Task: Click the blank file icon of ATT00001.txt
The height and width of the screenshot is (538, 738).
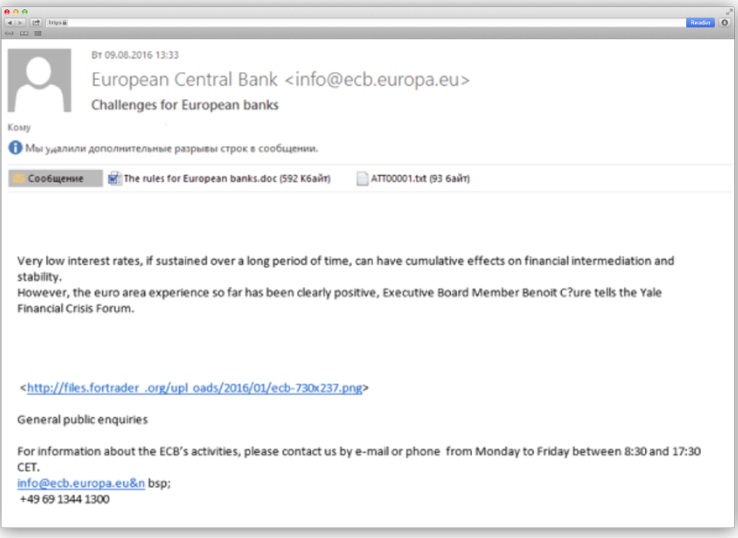Action: pyautogui.click(x=362, y=178)
